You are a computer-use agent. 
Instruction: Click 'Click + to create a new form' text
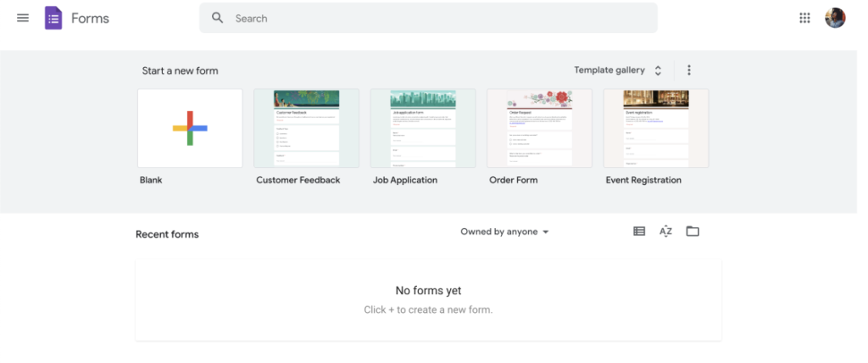pyautogui.click(x=428, y=310)
